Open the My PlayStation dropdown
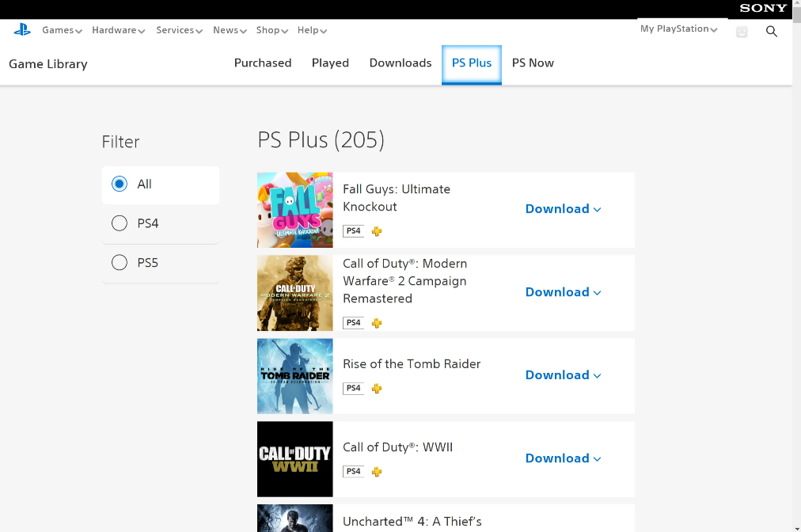The width and height of the screenshot is (801, 532). (679, 28)
